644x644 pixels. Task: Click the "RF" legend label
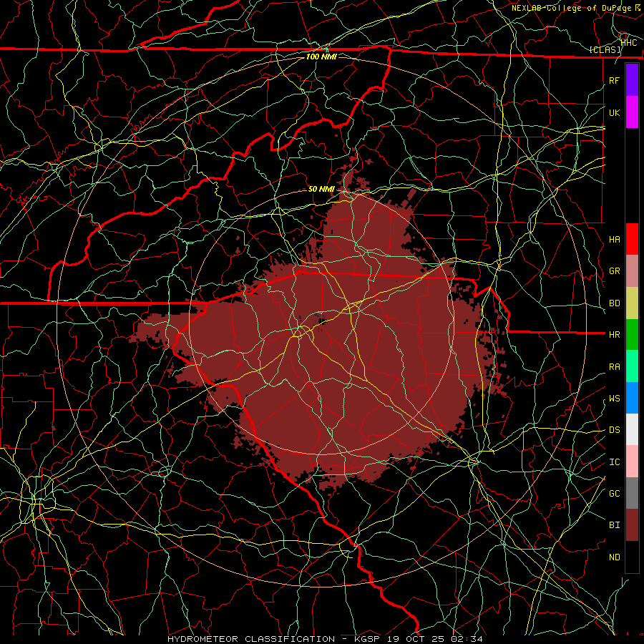coord(614,80)
